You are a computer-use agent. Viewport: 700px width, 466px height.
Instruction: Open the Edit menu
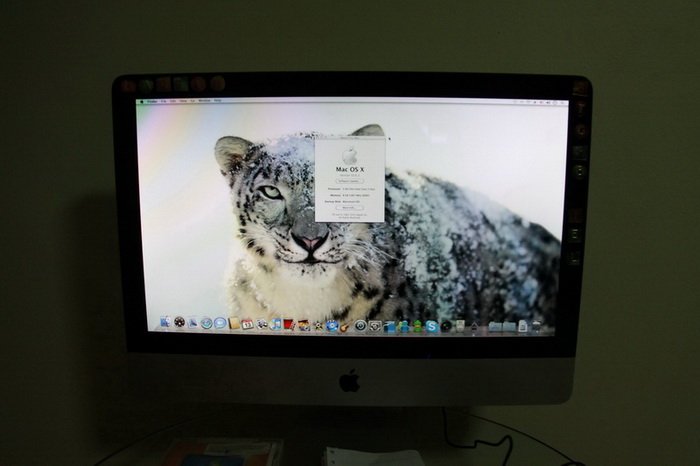pyautogui.click(x=173, y=101)
